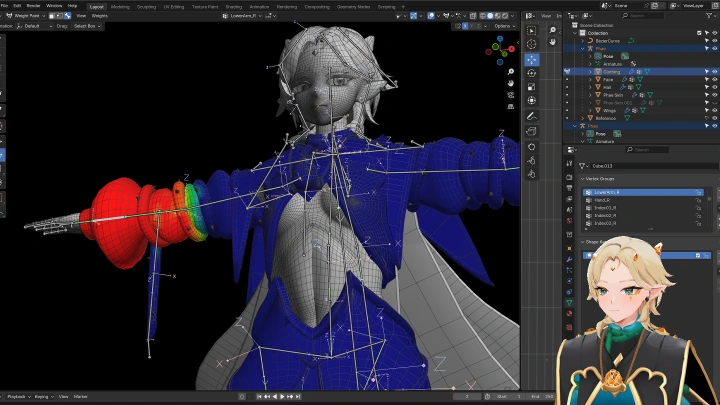Lock the LowerArm_R vertex group
720x405 pixels.
tap(698, 192)
